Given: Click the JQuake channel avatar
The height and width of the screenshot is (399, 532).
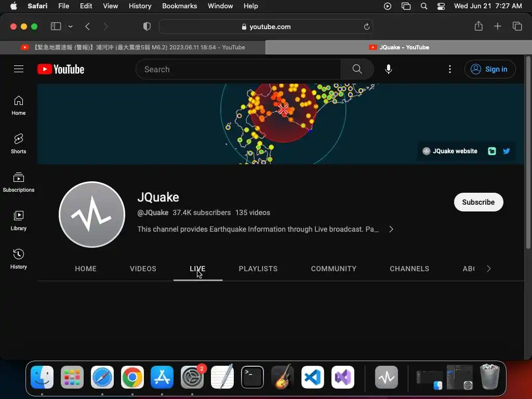Looking at the screenshot, I should pos(92,215).
